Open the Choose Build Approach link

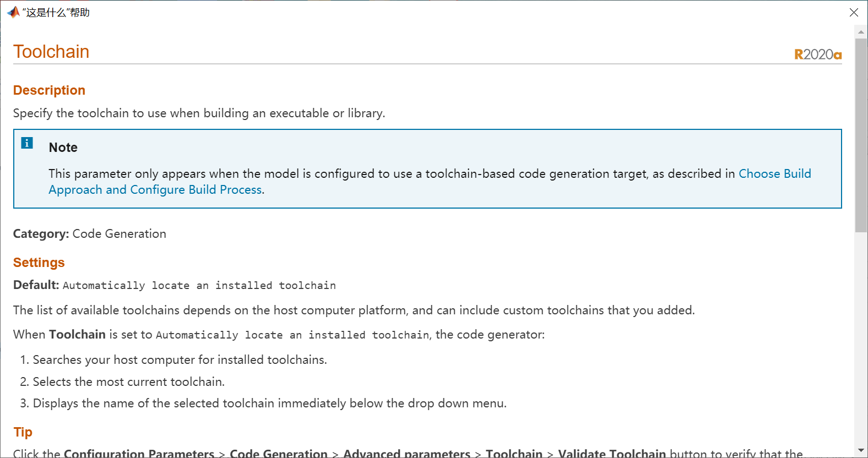(x=774, y=174)
